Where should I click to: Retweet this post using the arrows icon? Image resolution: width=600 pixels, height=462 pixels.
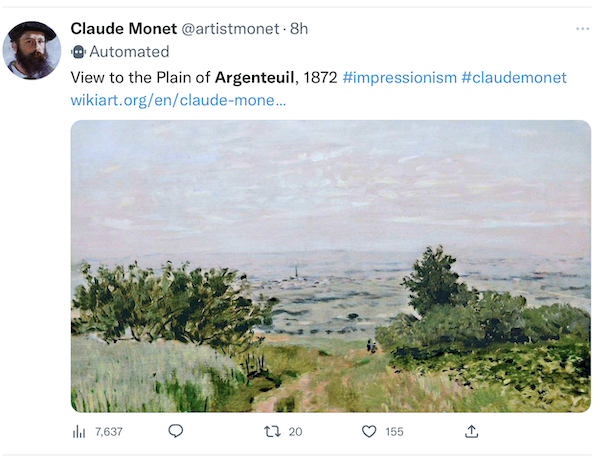[x=271, y=431]
